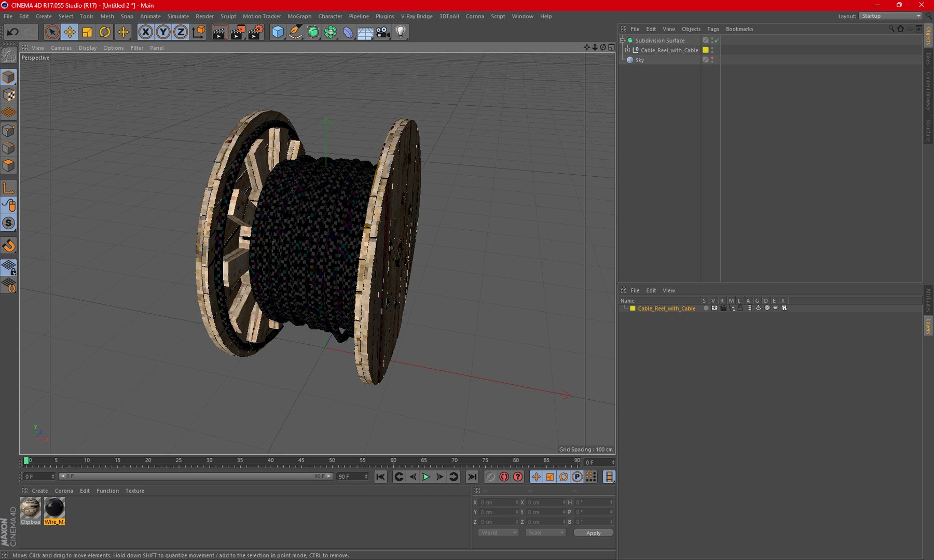Open the World coordinate system dropdown
The width and height of the screenshot is (934, 560).
(x=498, y=533)
